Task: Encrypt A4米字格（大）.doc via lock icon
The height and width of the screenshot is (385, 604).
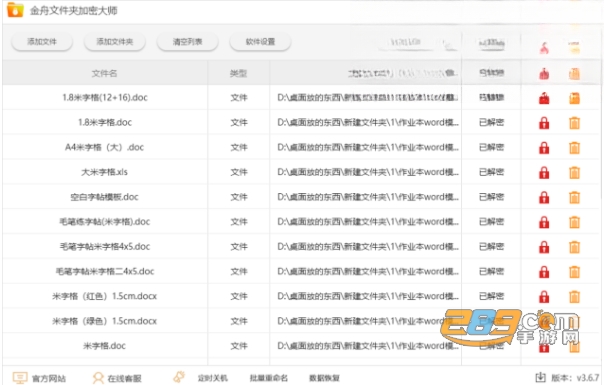Action: [544, 148]
